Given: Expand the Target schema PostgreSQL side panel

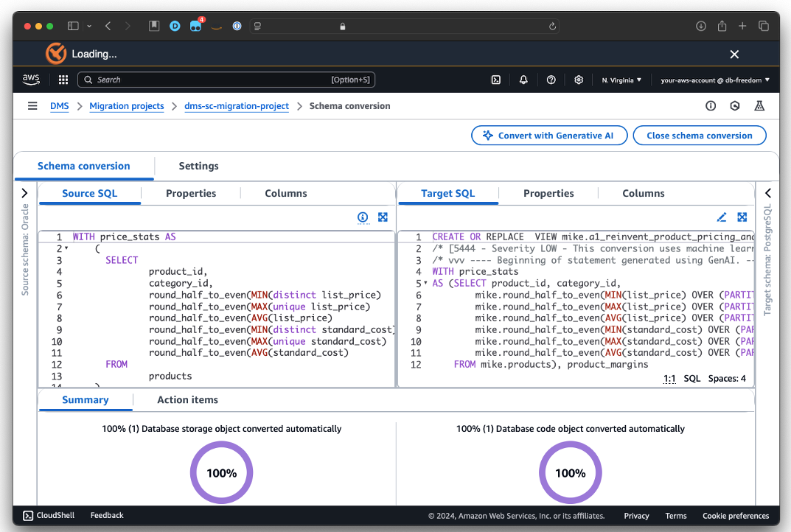Looking at the screenshot, I should click(x=767, y=193).
